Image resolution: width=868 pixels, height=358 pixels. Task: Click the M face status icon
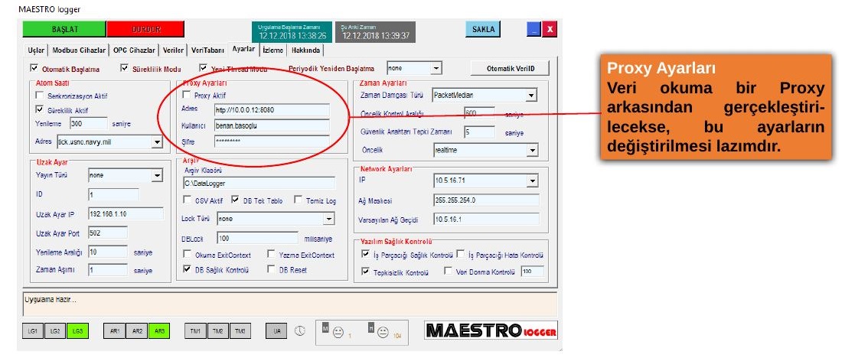coord(338,333)
